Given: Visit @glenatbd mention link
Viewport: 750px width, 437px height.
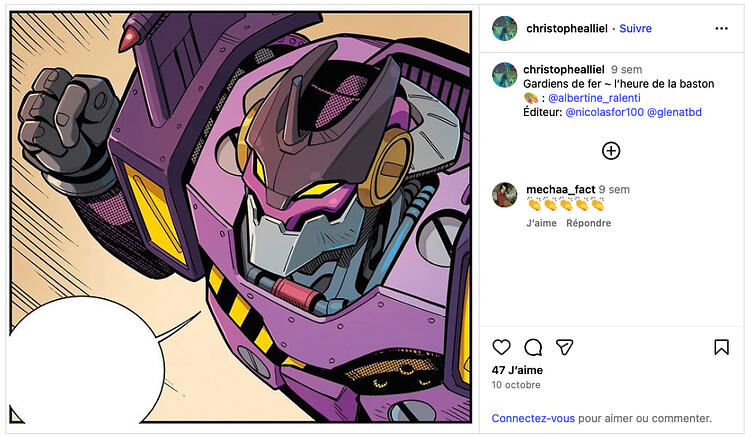Looking at the screenshot, I should tap(674, 112).
